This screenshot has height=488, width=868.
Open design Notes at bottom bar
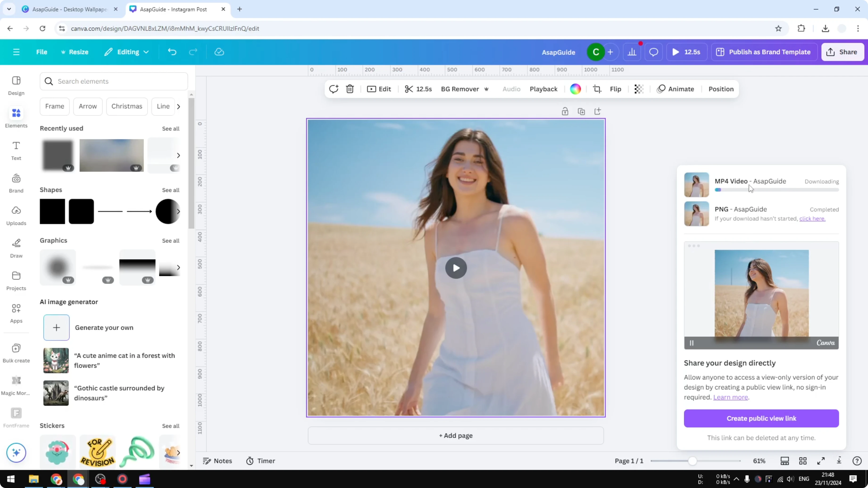pyautogui.click(x=217, y=460)
